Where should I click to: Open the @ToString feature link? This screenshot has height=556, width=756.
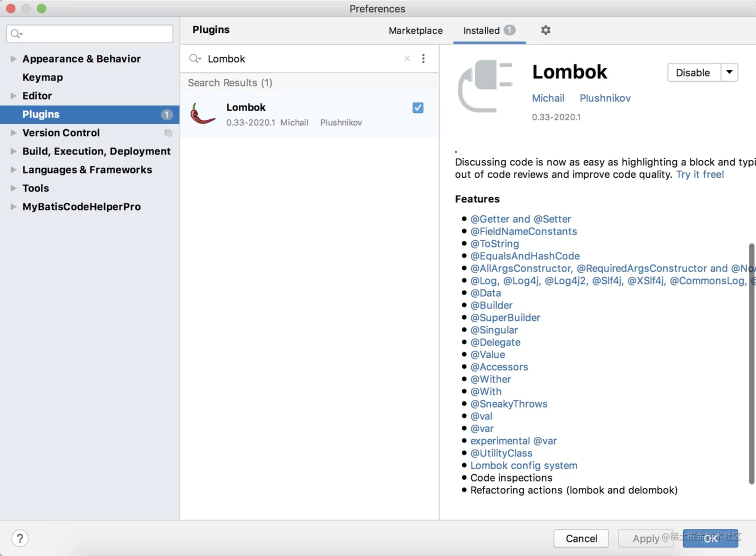point(494,244)
